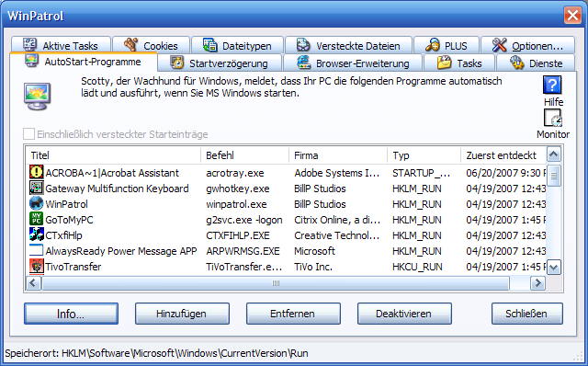Sort by Zuerst entdeckt column header
This screenshot has height=366, width=588.
click(503, 155)
